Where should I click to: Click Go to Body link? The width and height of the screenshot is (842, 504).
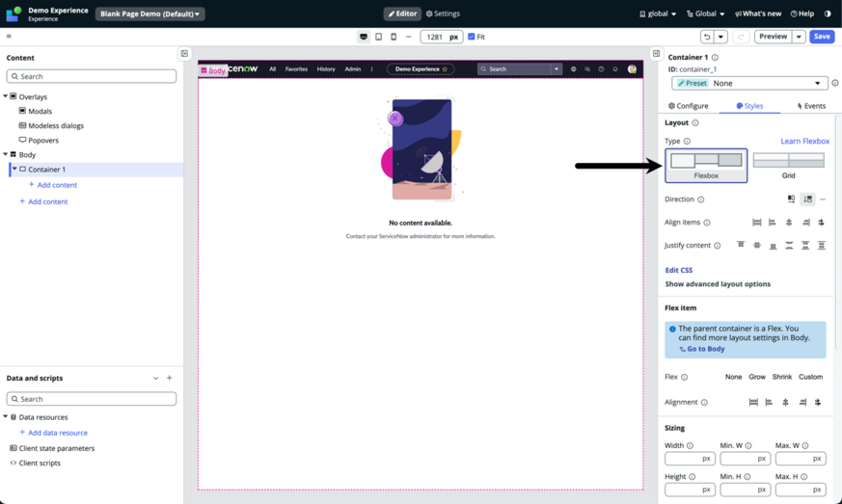point(702,349)
